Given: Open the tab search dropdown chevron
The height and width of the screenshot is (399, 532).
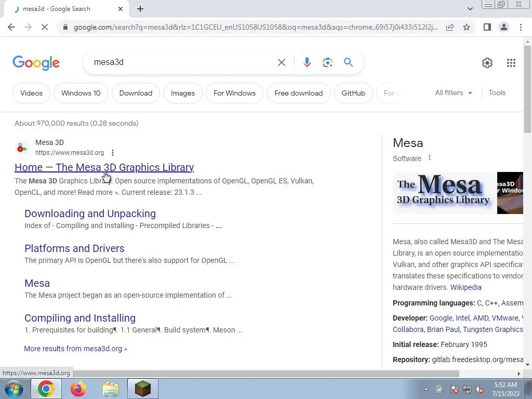Looking at the screenshot, I should [470, 9].
